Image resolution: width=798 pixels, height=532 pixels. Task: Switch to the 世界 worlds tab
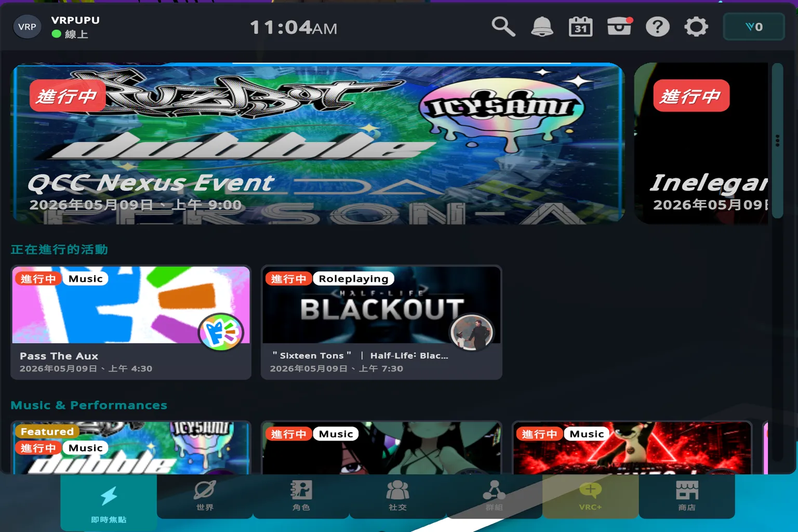(205, 496)
